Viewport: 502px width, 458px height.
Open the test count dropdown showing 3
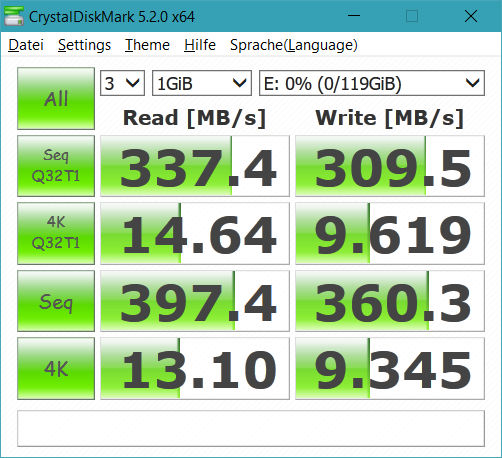coord(122,83)
